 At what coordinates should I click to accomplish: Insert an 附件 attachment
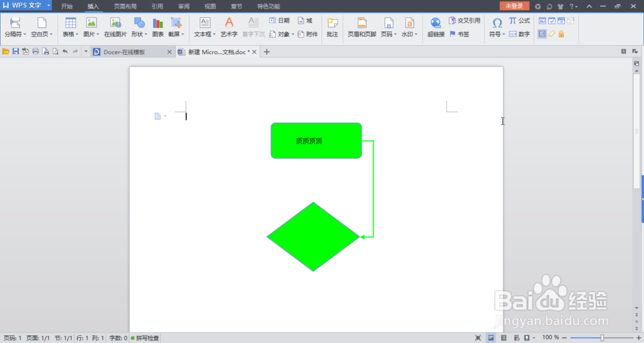coord(308,34)
